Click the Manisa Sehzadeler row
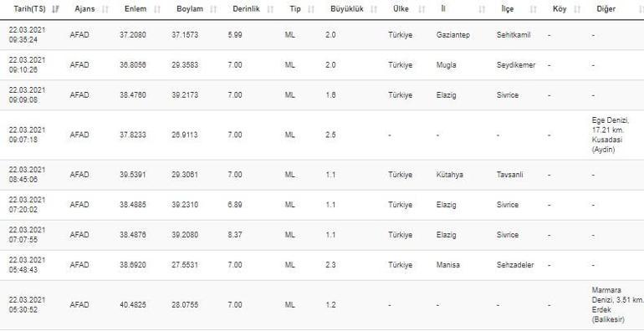The width and height of the screenshot is (644, 331). [x=322, y=265]
